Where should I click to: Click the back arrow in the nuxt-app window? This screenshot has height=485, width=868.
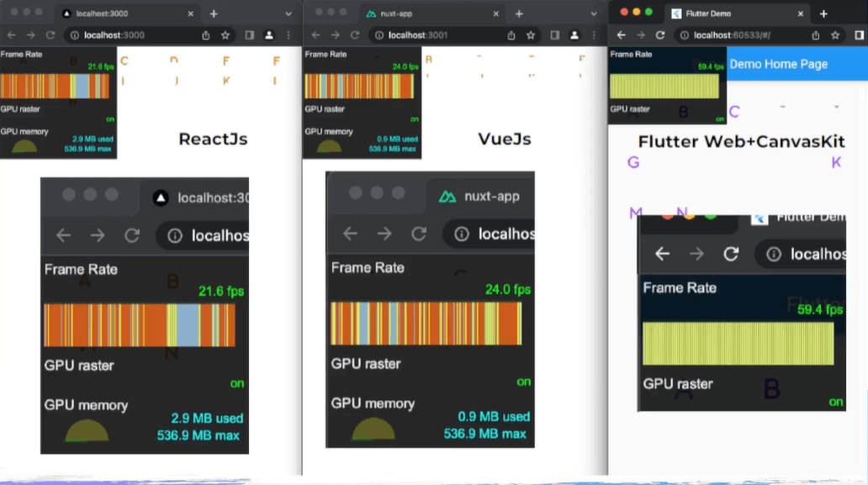315,35
